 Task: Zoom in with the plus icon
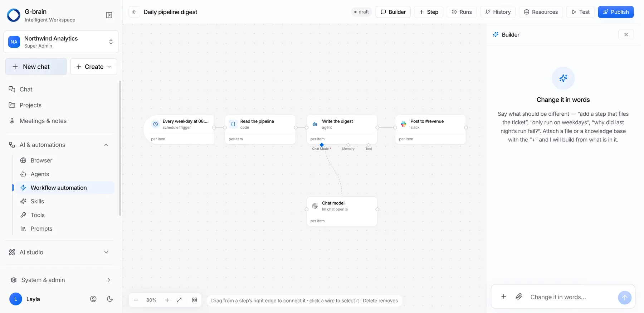[x=167, y=300]
